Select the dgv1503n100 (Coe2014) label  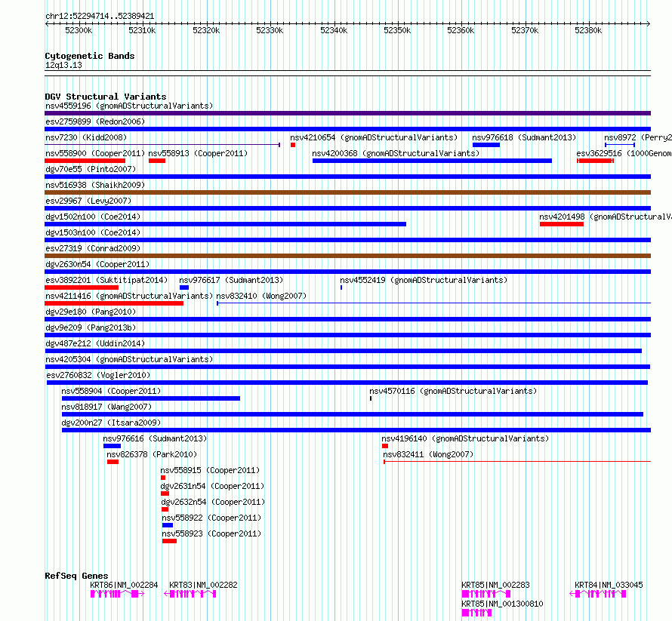[93, 232]
